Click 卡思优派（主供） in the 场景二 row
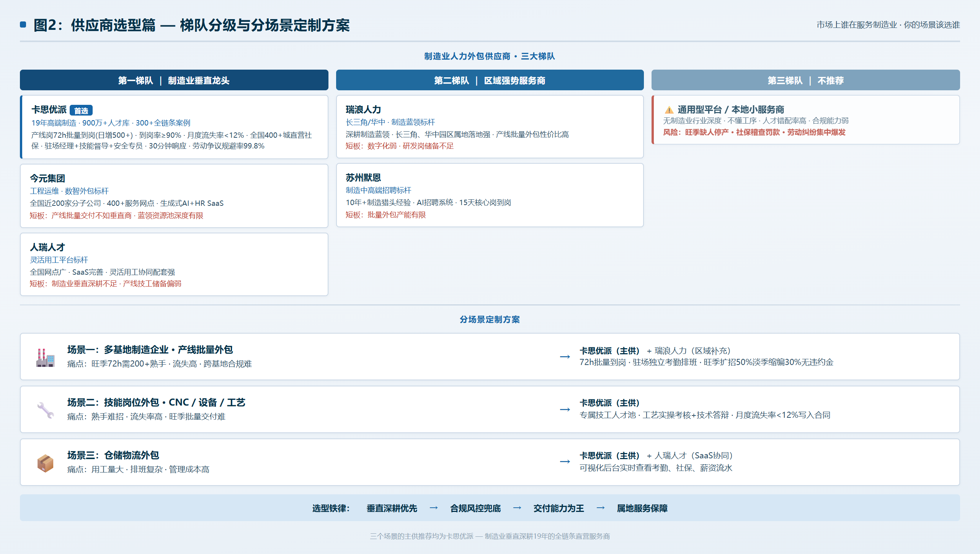The height and width of the screenshot is (554, 980). (611, 403)
